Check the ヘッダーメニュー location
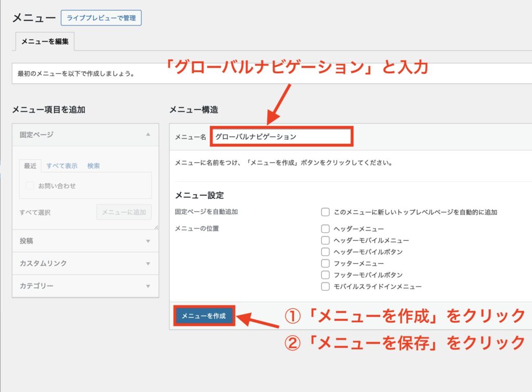 (x=325, y=228)
